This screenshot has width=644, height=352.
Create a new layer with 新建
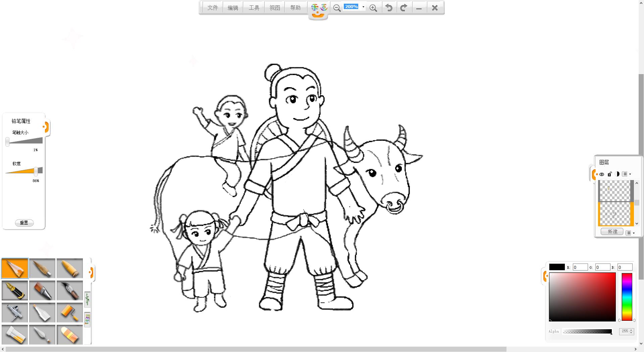click(612, 232)
